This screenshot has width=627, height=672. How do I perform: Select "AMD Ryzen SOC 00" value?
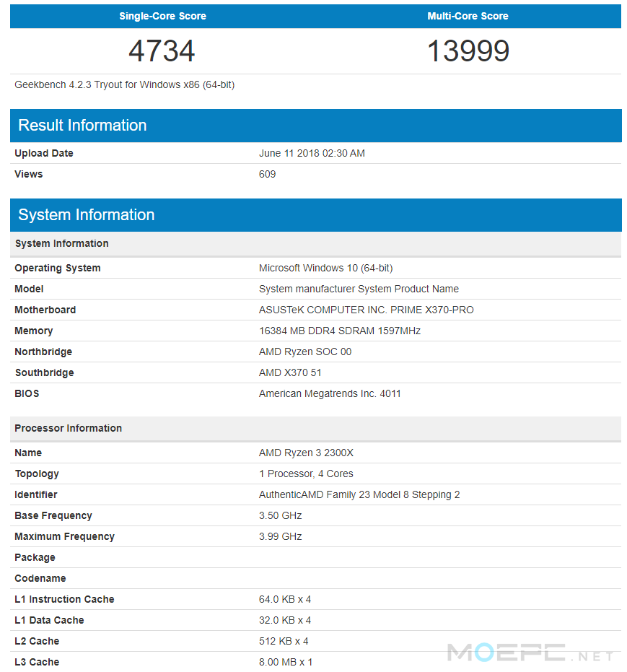click(x=305, y=352)
